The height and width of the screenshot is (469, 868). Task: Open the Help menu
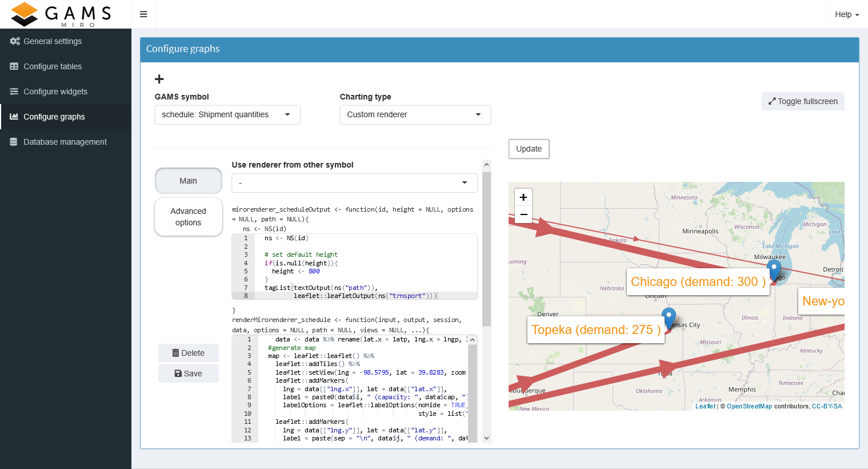click(846, 14)
